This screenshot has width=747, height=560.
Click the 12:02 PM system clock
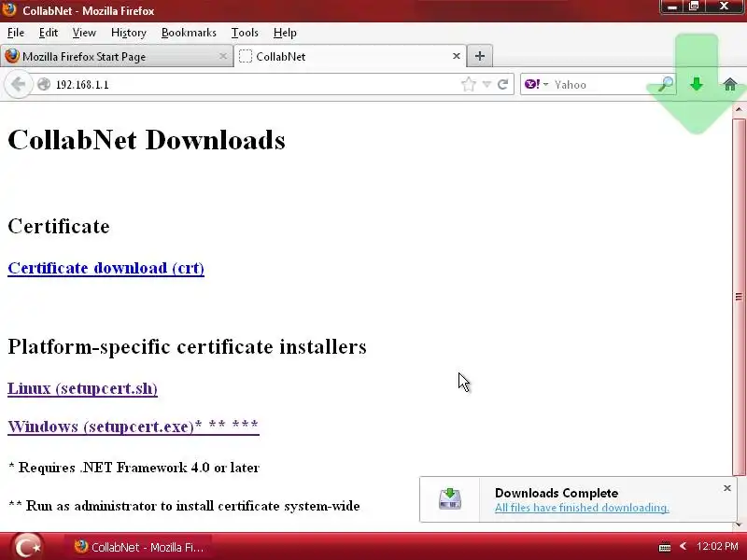coord(717,546)
